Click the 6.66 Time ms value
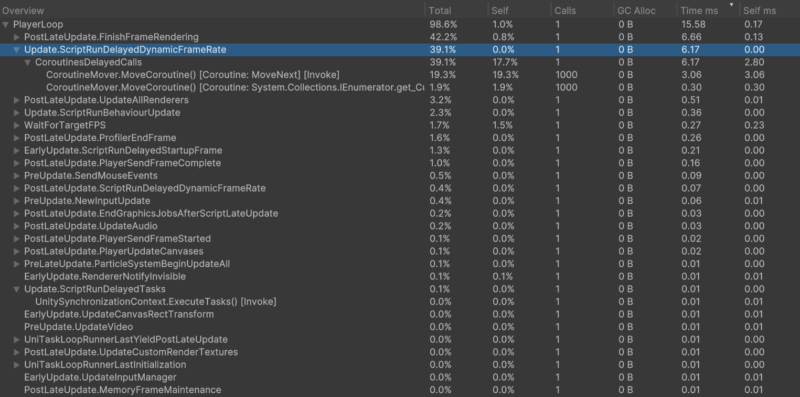This screenshot has width=800, height=397. click(691, 37)
